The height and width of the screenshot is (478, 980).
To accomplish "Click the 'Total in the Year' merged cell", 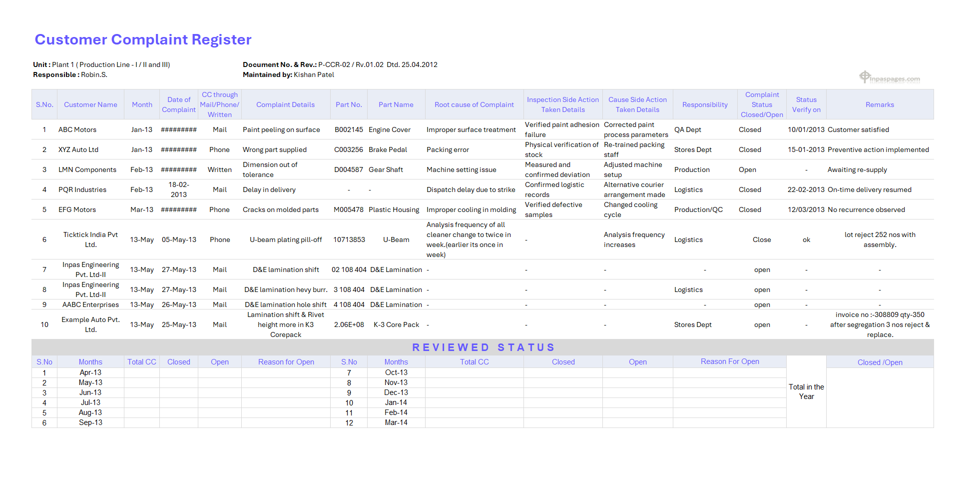I will coord(806,391).
